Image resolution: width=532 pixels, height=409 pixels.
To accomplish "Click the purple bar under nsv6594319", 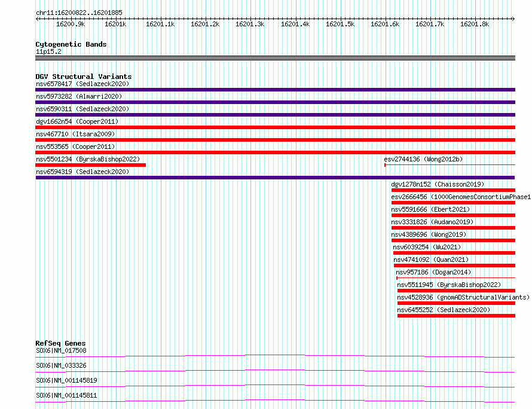I will tap(275, 178).
